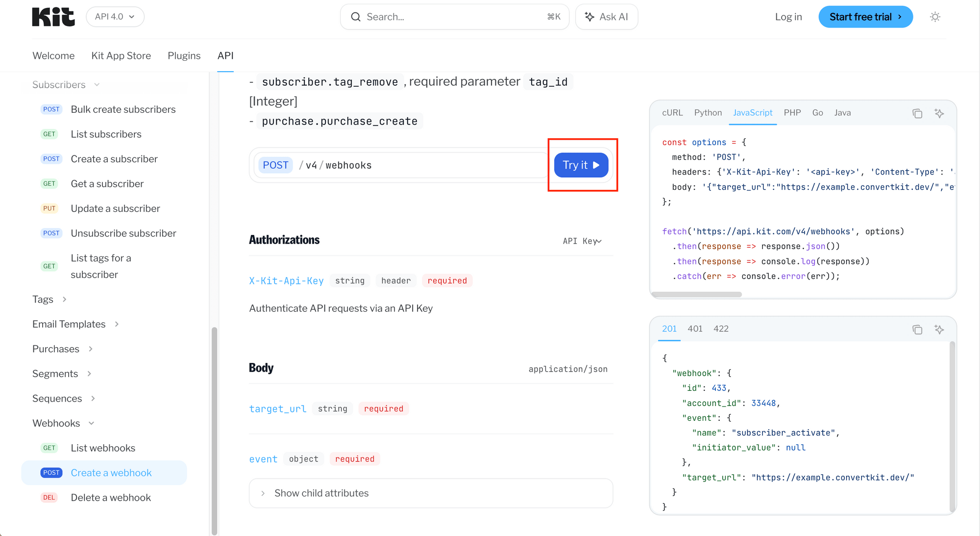
Task: Click the Search field
Action: click(455, 17)
